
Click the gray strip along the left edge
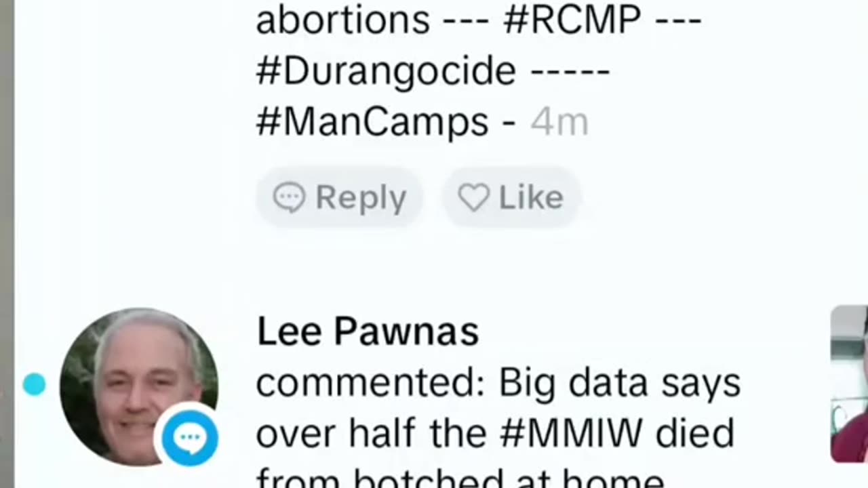(7, 244)
